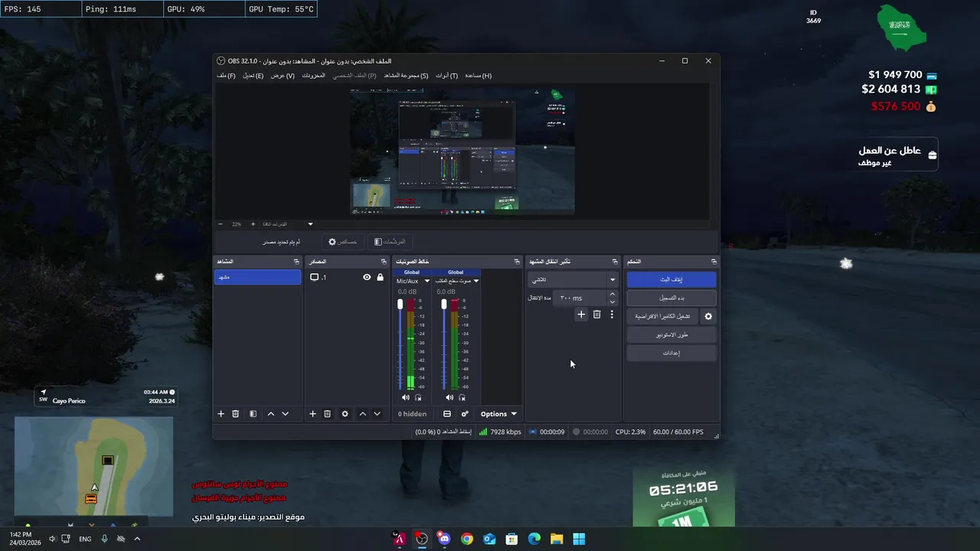980x551 pixels.
Task: Add a new scene with the plus icon in Scenes dock
Action: point(221,414)
